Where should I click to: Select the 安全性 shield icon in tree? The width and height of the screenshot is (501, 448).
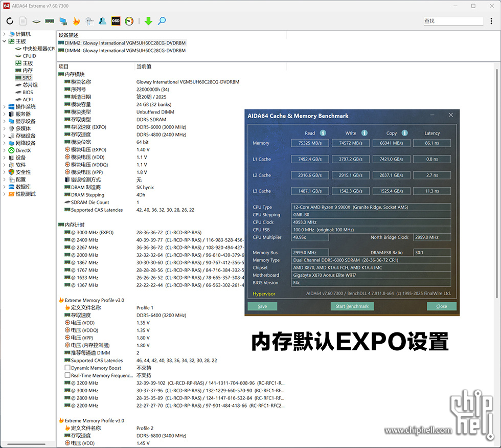click(x=11, y=172)
